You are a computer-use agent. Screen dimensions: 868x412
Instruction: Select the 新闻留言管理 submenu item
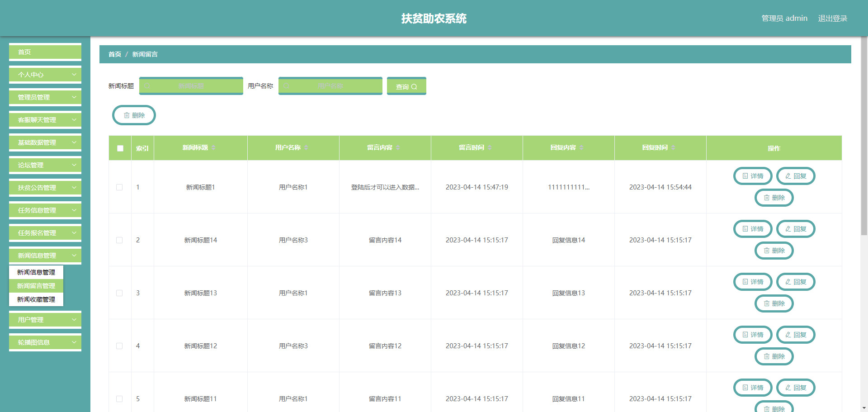(36, 286)
